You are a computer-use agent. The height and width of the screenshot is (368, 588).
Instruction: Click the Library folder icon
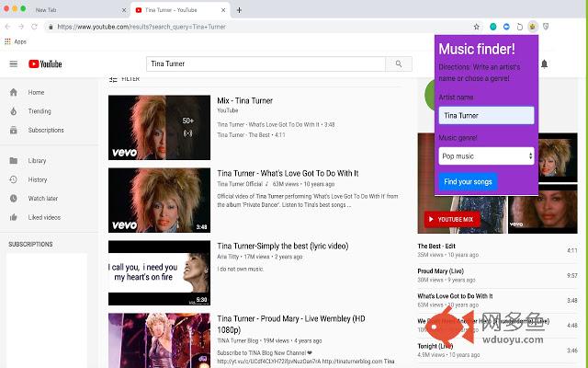tap(14, 161)
